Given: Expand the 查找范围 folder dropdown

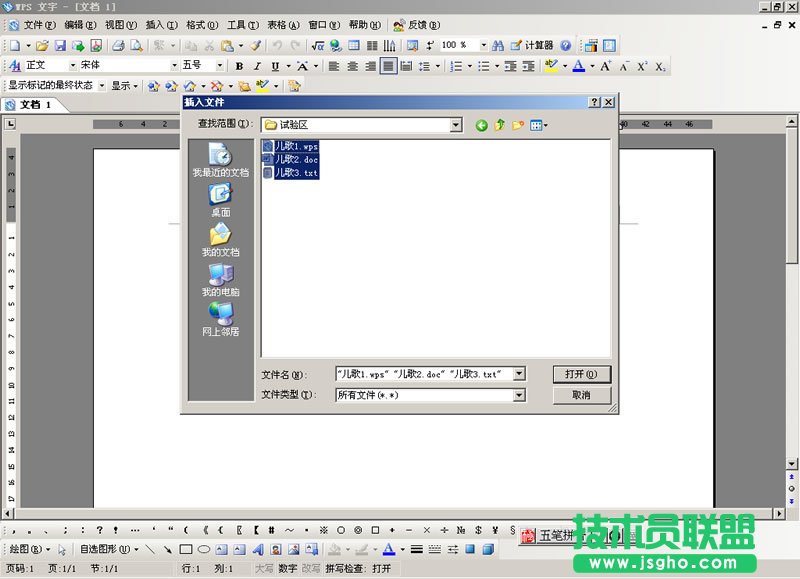Looking at the screenshot, I should click(456, 125).
